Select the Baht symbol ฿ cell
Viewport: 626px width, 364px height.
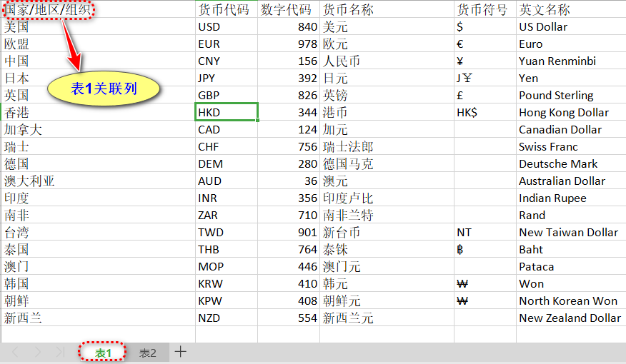pyautogui.click(x=485, y=250)
